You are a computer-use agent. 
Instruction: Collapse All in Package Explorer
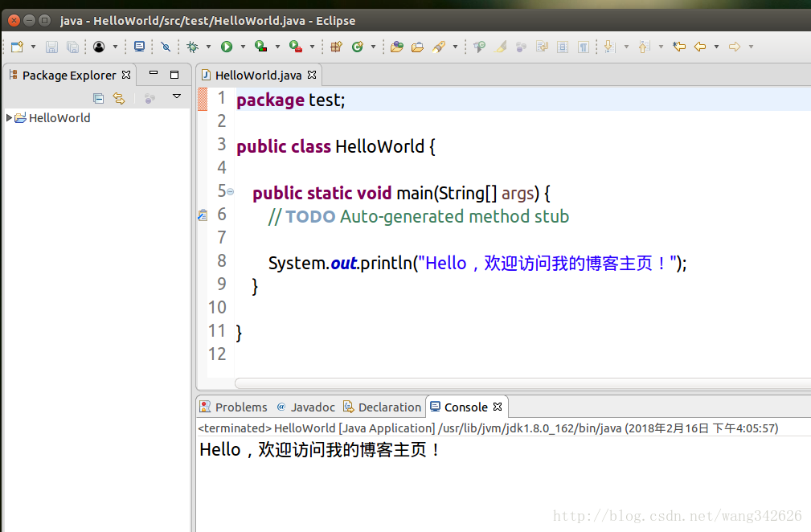point(98,98)
